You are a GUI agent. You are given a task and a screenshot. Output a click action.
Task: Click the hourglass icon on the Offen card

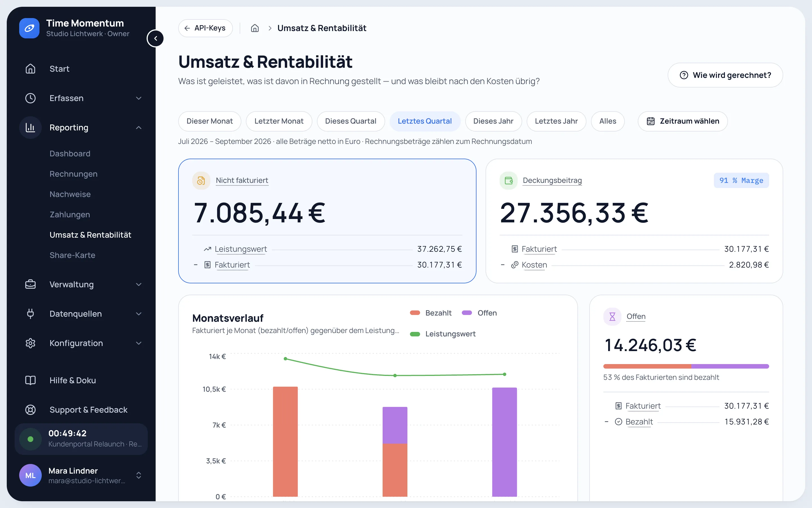[x=612, y=316]
